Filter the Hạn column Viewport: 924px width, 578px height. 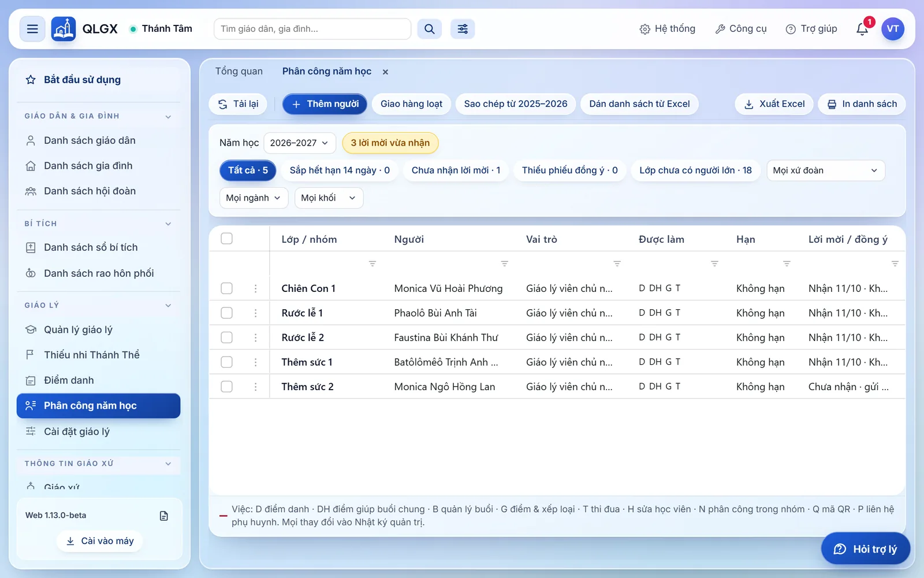coord(787,264)
